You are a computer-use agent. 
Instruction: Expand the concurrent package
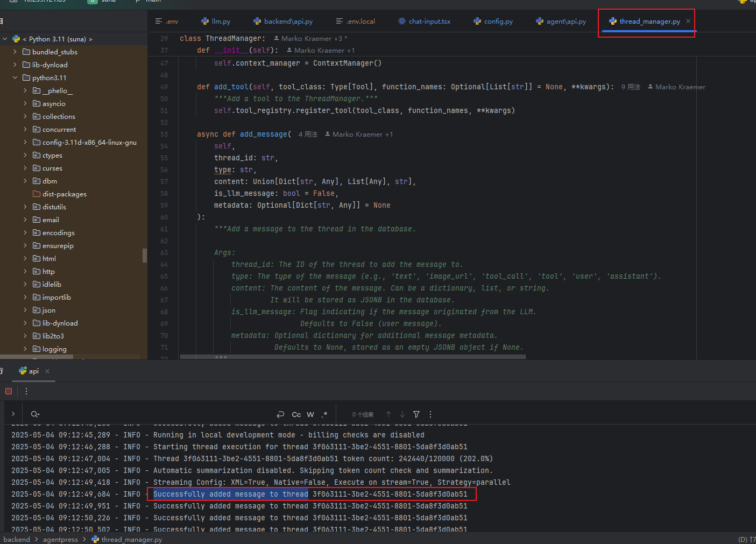(x=25, y=129)
